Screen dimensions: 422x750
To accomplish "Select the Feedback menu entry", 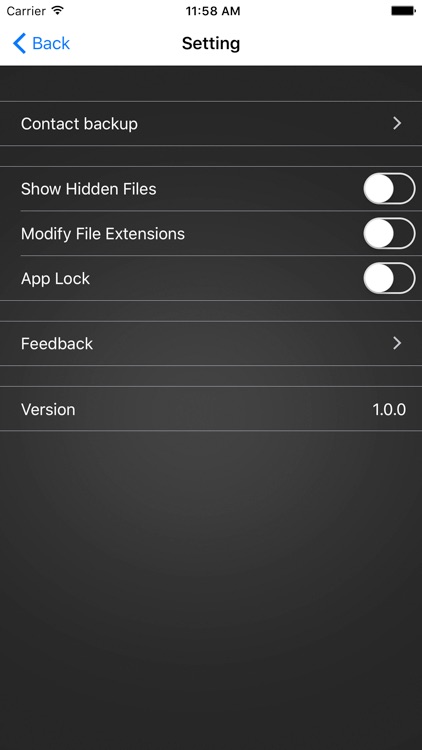I will pos(211,343).
